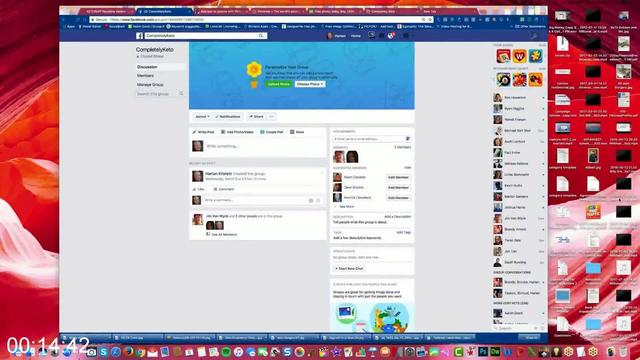Click the first member thumbnail under Members
Image resolution: width=640 pixels, height=360 pixels.
338,157
